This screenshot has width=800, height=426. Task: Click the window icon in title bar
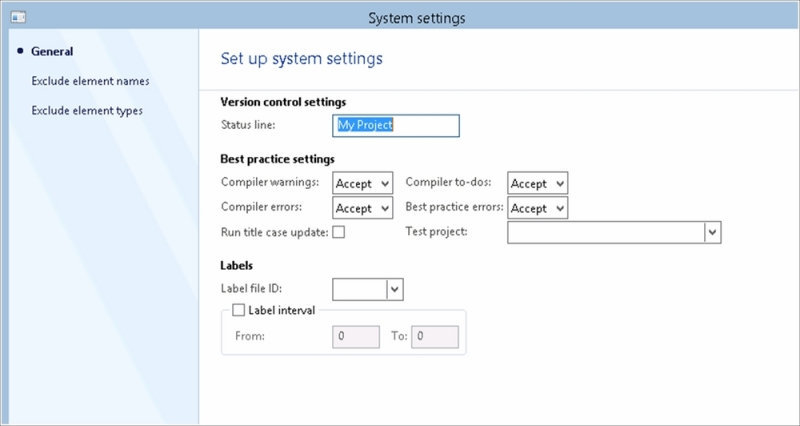(x=19, y=17)
